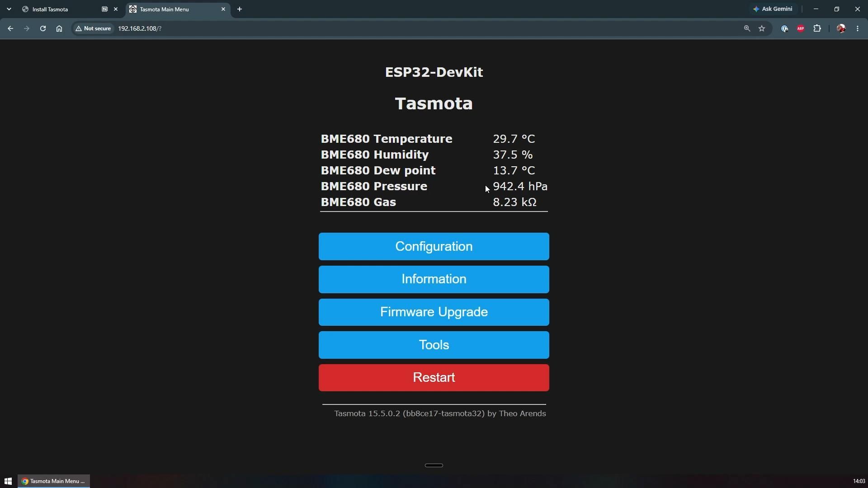Click the BME680 Temperature label
Image resolution: width=868 pixels, height=488 pixels.
click(387, 139)
